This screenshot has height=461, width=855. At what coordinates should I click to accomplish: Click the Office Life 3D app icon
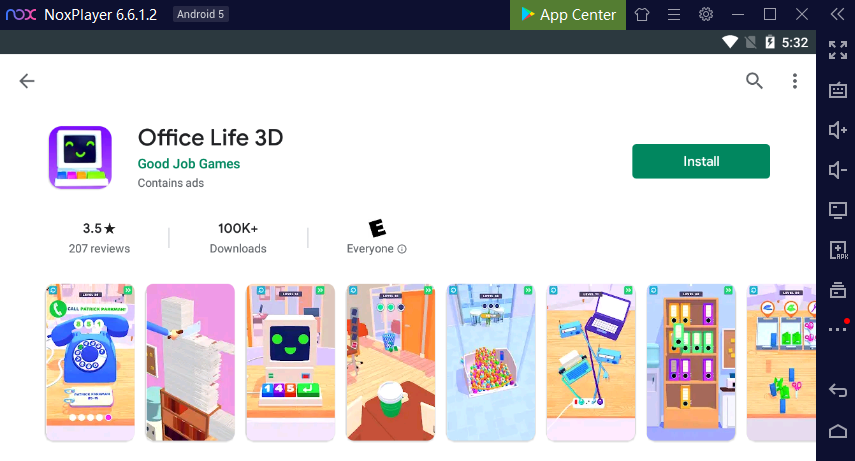point(80,157)
